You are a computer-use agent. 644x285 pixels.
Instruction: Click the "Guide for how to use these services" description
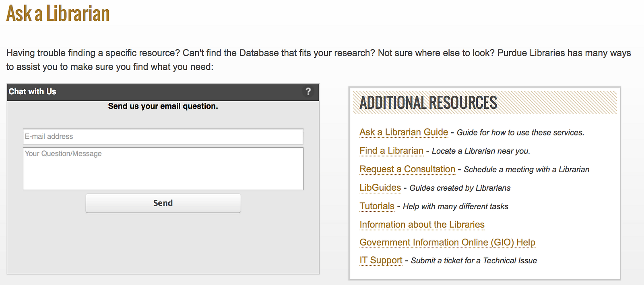click(520, 133)
